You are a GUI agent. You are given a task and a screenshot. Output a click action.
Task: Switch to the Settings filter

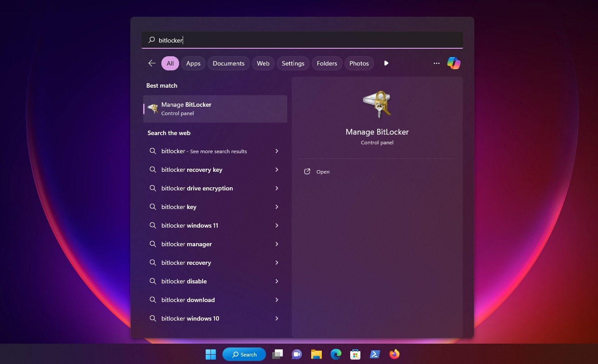tap(293, 63)
